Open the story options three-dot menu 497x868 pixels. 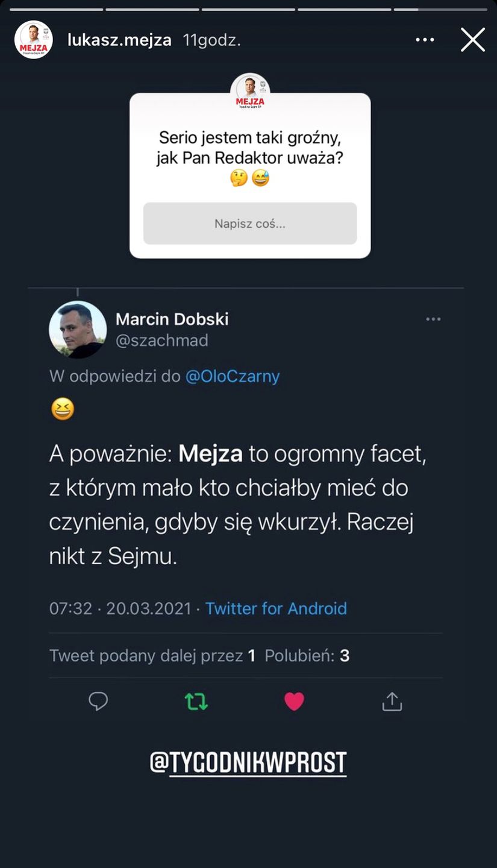pyautogui.click(x=425, y=39)
